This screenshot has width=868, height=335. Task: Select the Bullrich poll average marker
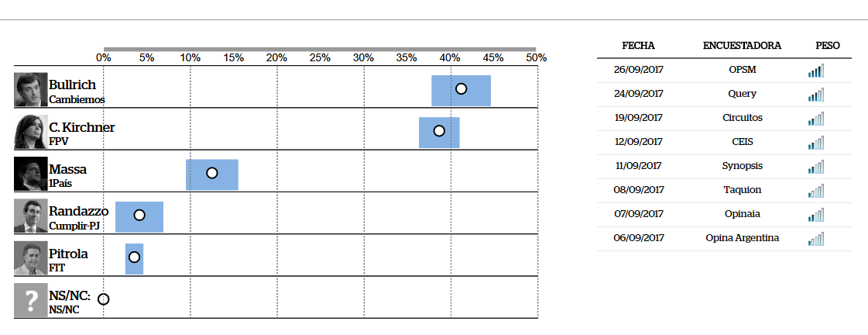(461, 88)
